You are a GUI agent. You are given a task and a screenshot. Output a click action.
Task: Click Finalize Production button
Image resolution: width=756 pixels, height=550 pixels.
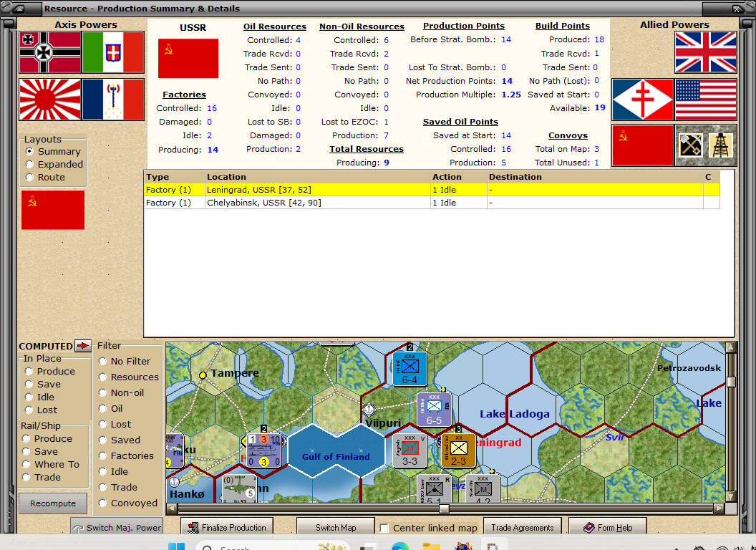click(x=227, y=527)
